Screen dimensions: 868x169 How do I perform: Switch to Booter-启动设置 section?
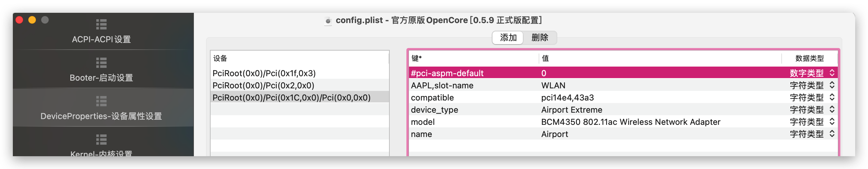click(101, 77)
